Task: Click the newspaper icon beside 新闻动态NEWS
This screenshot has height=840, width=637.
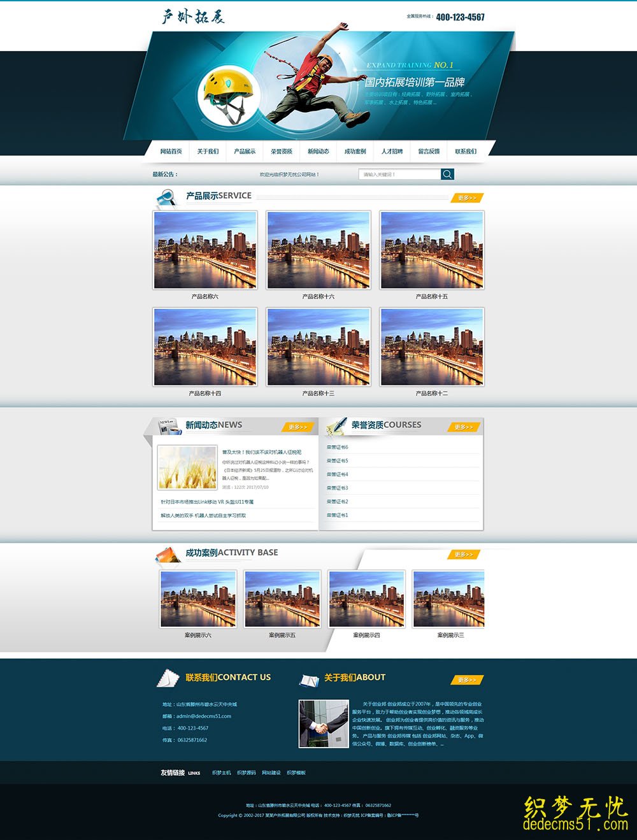Action: (x=169, y=426)
